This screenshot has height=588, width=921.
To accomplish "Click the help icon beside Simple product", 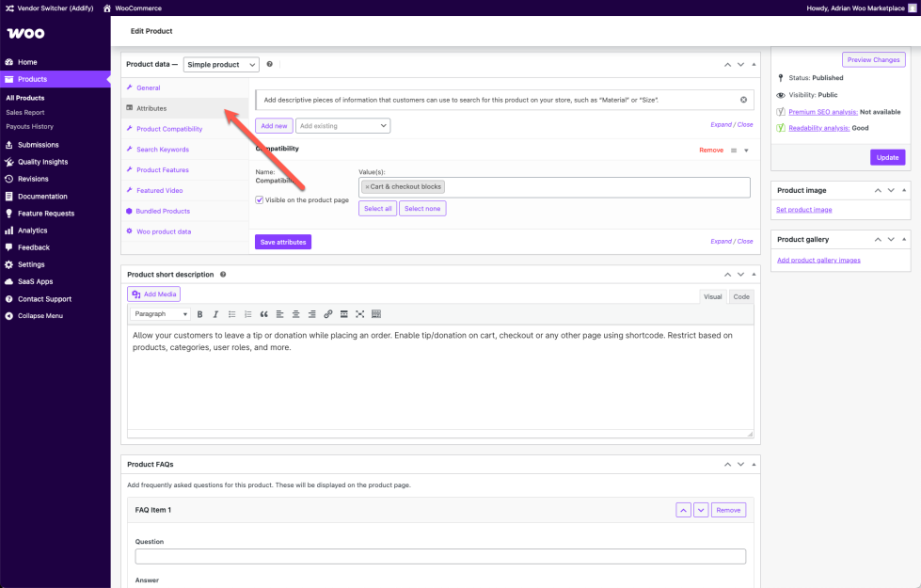I will coord(270,64).
